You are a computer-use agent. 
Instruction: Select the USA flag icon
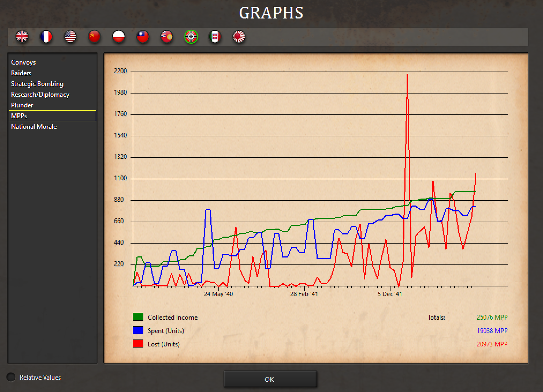70,37
